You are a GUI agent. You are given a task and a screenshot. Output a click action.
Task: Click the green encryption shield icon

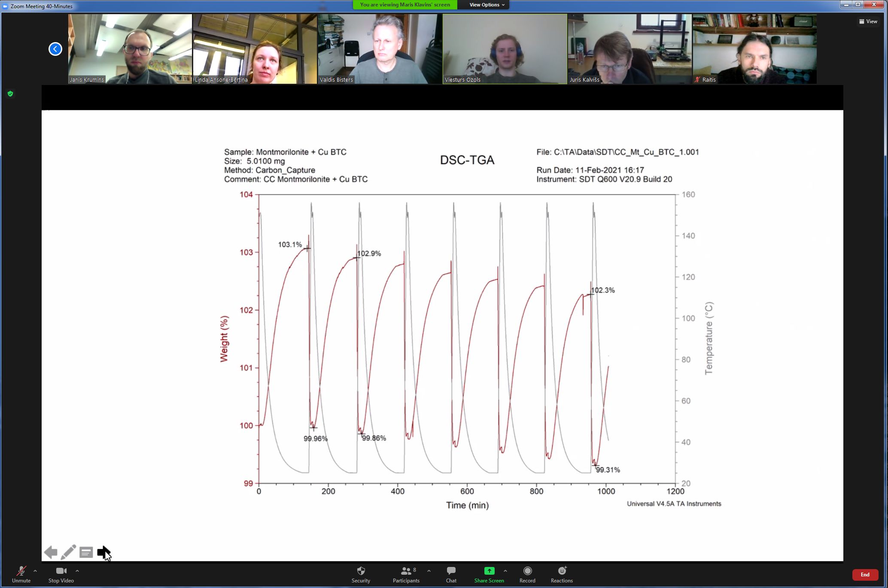click(x=10, y=94)
